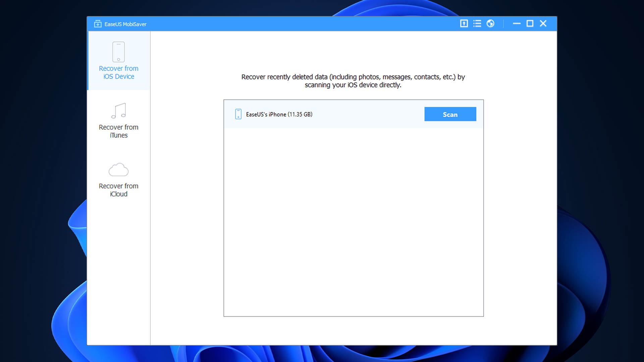The height and width of the screenshot is (362, 644).
Task: Minimize the EaseUS MobiSaver window
Action: (x=517, y=23)
